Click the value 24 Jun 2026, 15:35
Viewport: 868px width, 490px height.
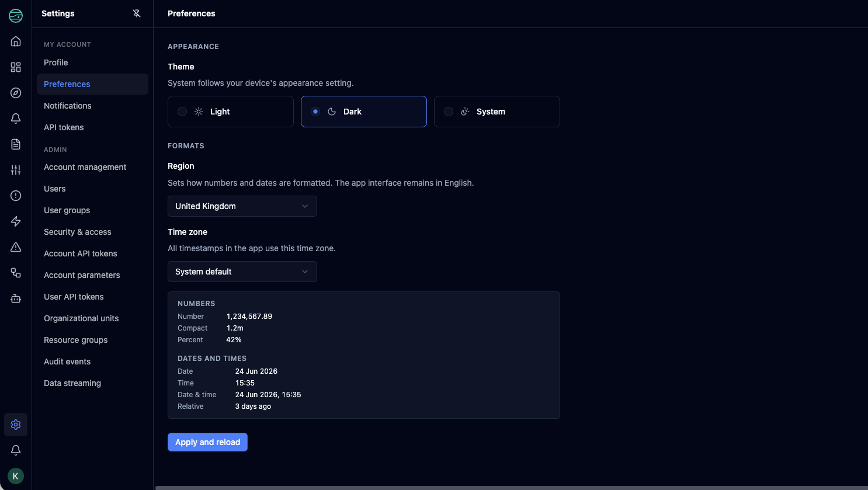(x=268, y=395)
